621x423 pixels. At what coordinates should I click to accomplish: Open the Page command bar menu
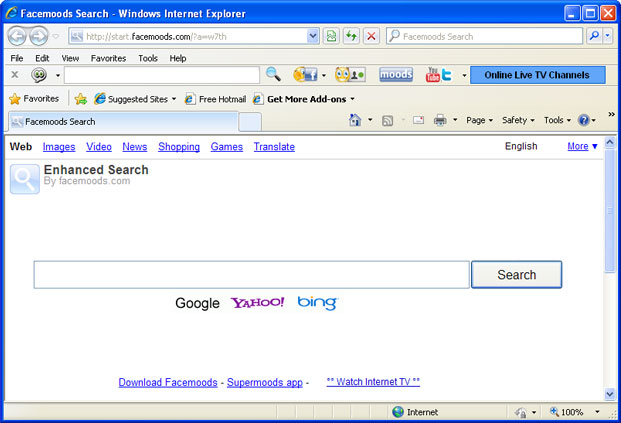click(479, 120)
